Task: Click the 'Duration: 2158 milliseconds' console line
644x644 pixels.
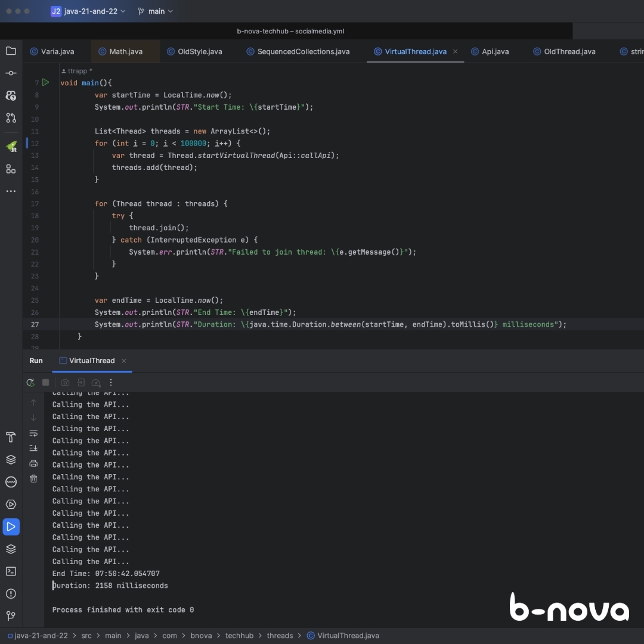Action: click(110, 586)
